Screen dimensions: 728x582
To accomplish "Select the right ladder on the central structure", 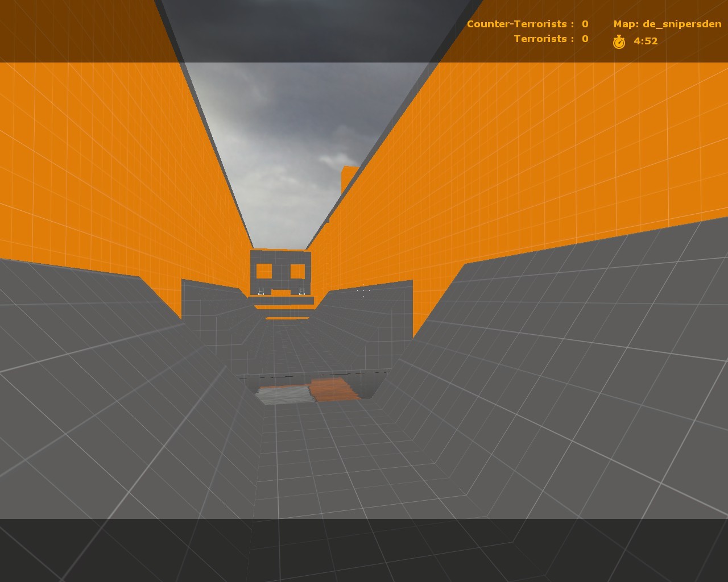I will [301, 291].
